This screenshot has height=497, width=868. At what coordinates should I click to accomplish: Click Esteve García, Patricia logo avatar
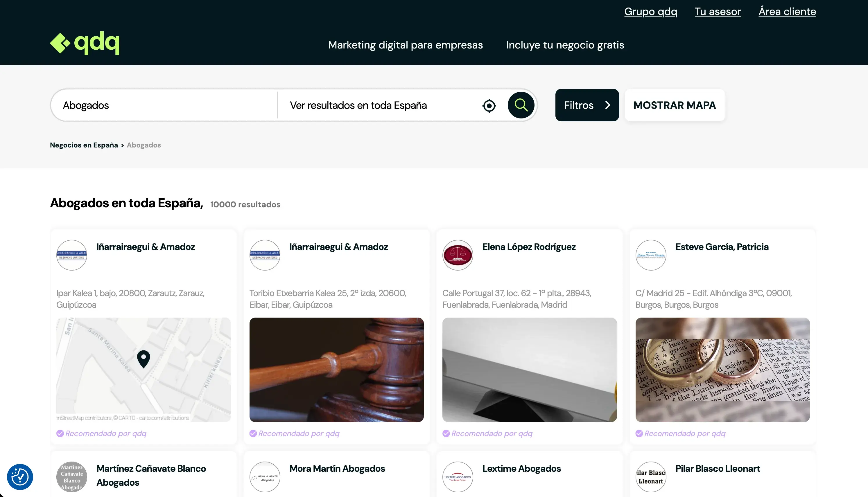(651, 255)
